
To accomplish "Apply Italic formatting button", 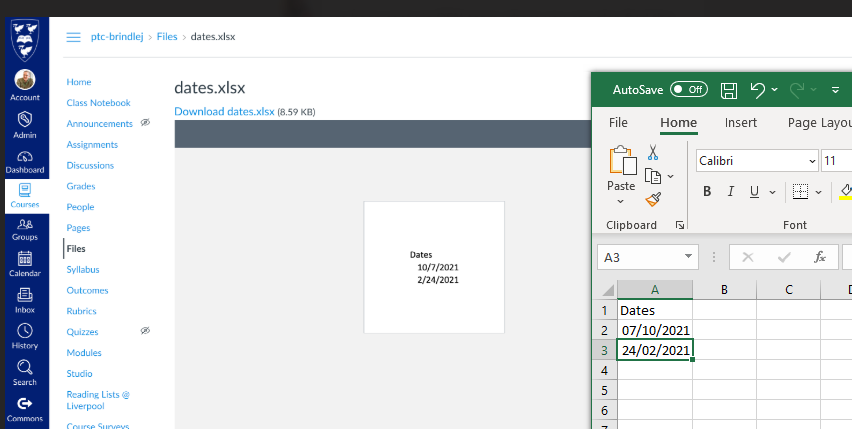I will [x=731, y=192].
